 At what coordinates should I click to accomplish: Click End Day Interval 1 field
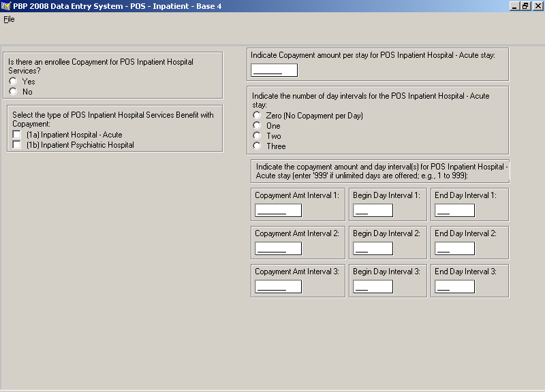pyautogui.click(x=454, y=210)
